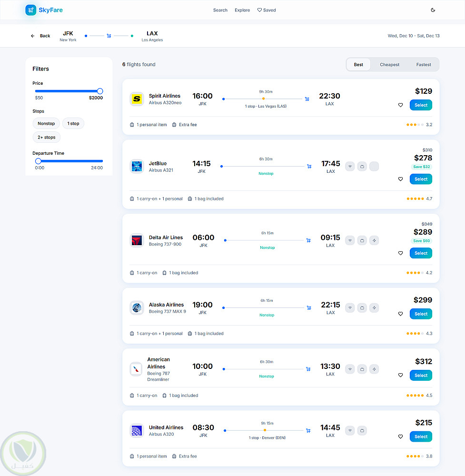Select the $299 Alaska Airlines flight

(x=421, y=314)
